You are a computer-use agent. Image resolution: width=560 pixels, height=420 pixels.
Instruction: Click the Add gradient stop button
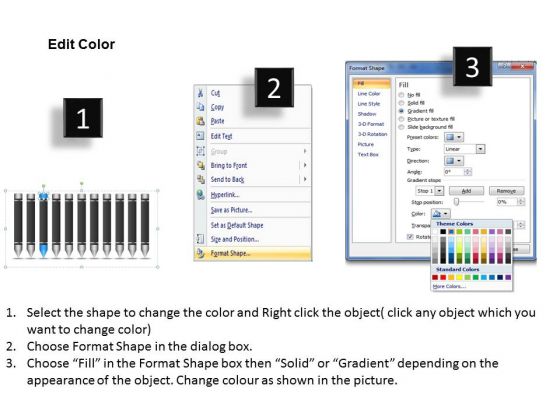tap(466, 191)
